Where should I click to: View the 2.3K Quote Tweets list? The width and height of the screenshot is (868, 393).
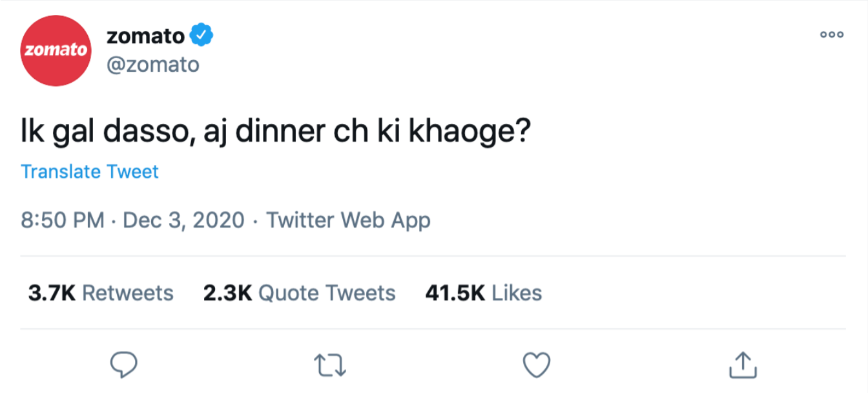coord(299,293)
